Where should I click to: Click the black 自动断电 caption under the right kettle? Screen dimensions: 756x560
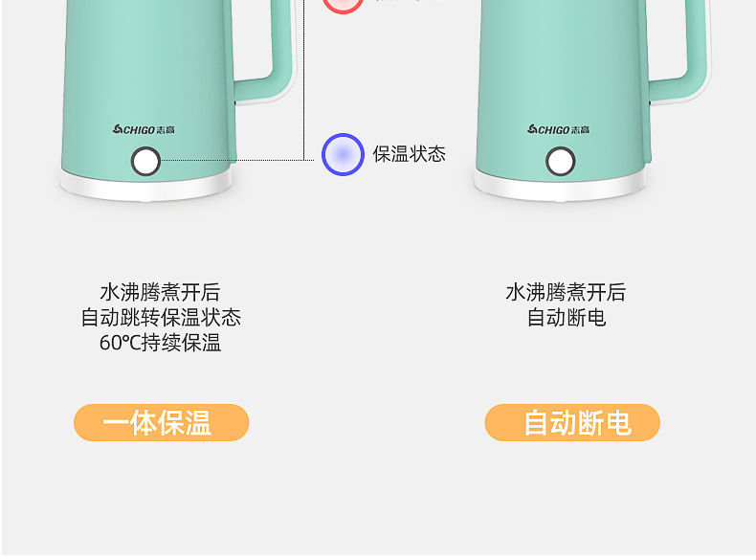566,318
